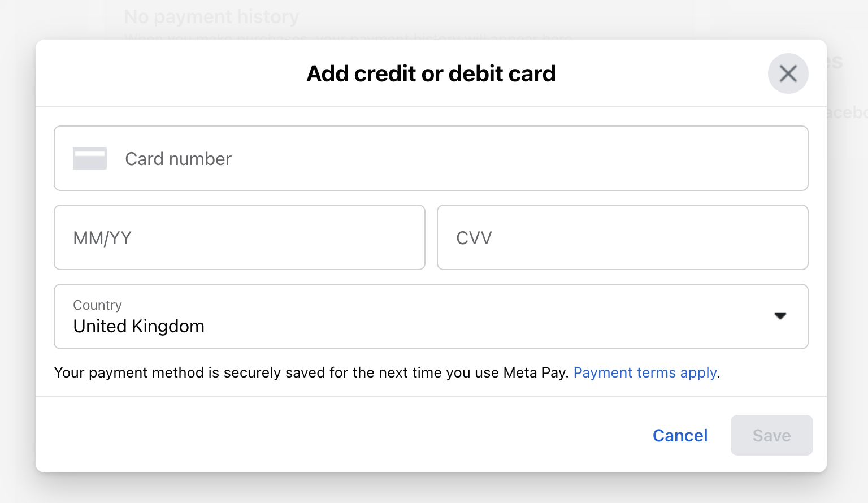Open the Payment terms apply link
The width and height of the screenshot is (868, 503).
pyautogui.click(x=645, y=373)
